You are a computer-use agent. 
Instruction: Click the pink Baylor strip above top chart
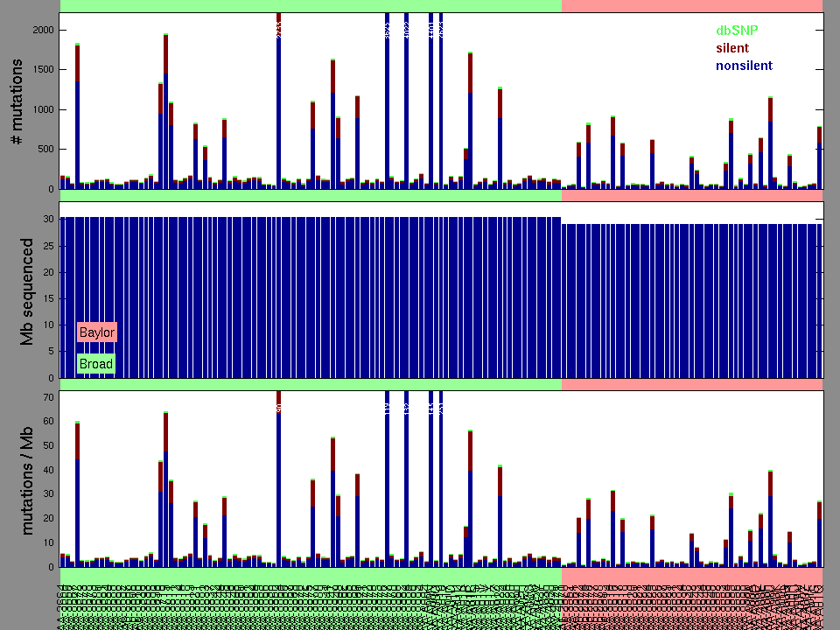point(691,6)
